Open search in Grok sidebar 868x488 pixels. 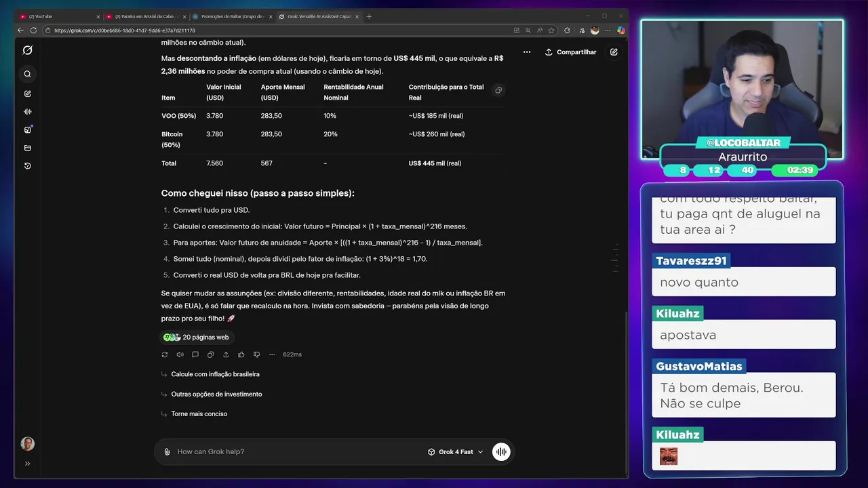tap(28, 74)
